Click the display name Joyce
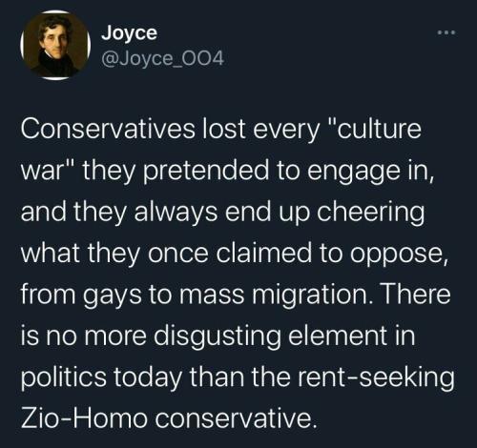The width and height of the screenshot is (477, 448). (129, 33)
